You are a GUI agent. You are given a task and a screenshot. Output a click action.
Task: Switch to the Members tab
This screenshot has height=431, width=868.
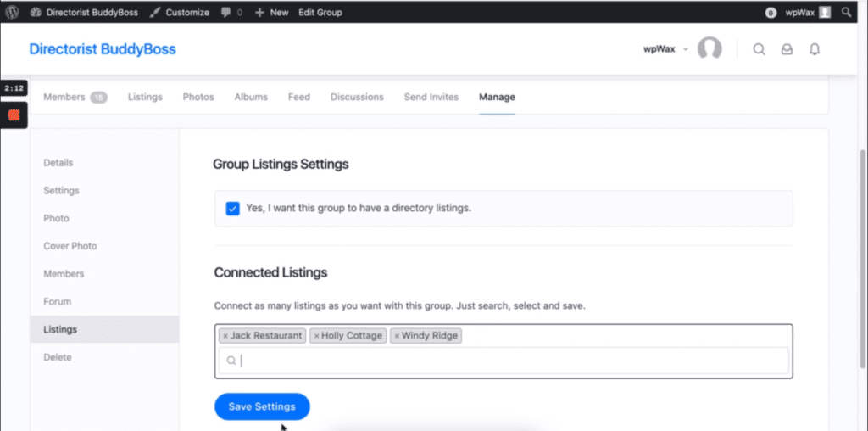click(75, 97)
